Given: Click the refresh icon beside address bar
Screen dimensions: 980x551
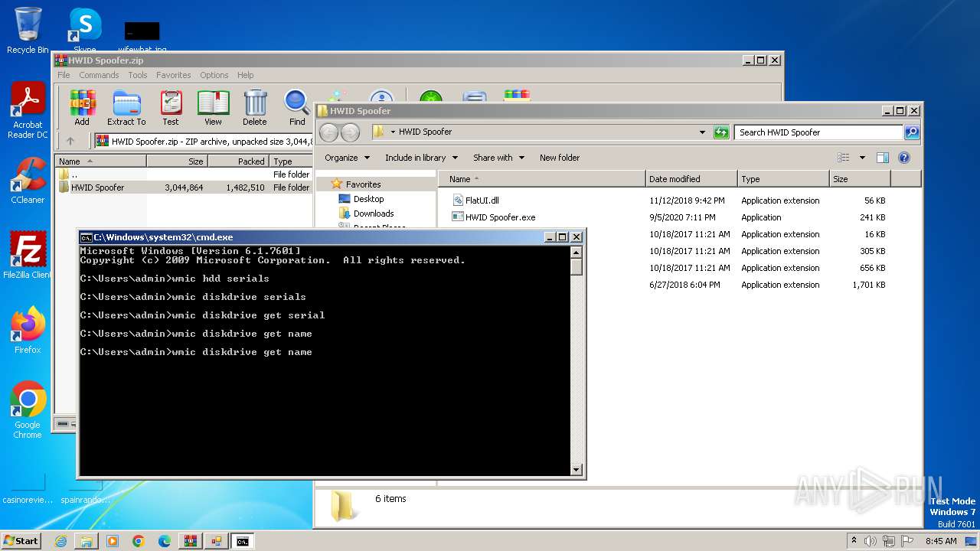Looking at the screenshot, I should (721, 132).
